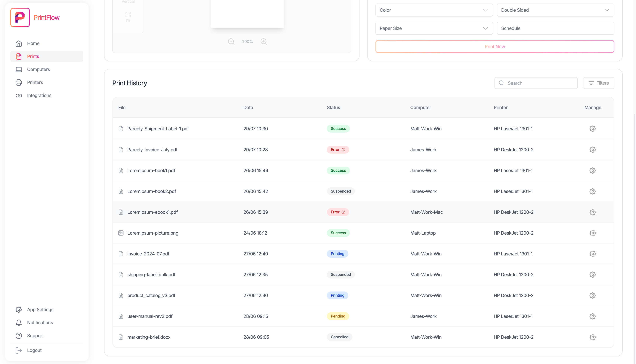The image size is (636, 364).
Task: Click the Schedule input field
Action: [x=555, y=28]
